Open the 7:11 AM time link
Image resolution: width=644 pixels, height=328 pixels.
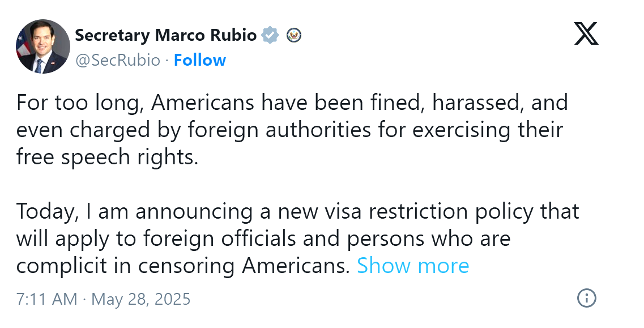[47, 299]
